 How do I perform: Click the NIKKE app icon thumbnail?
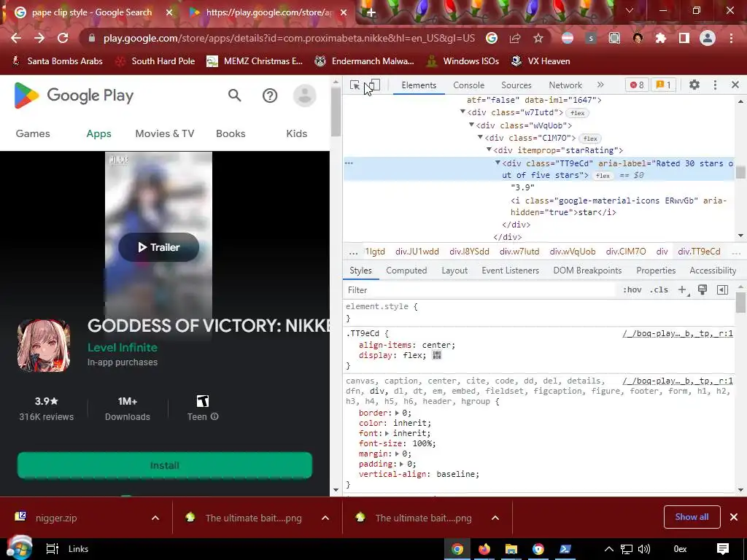[44, 346]
